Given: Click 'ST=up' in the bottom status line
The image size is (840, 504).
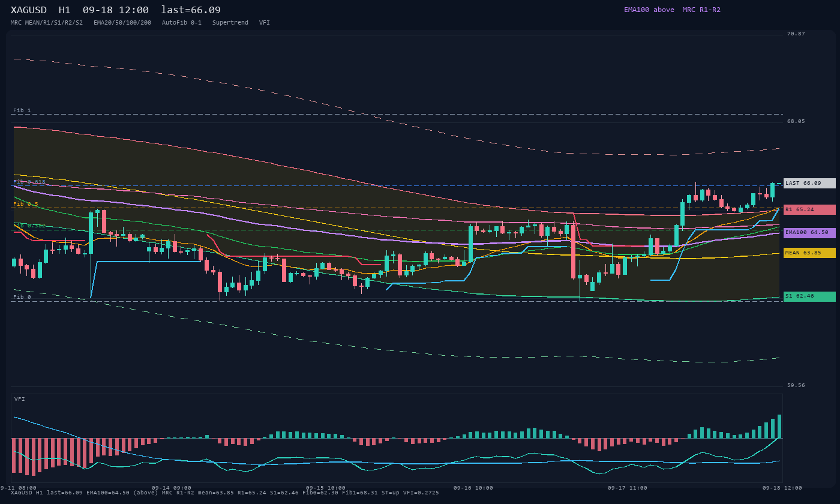Looking at the screenshot, I should pyautogui.click(x=390, y=493).
